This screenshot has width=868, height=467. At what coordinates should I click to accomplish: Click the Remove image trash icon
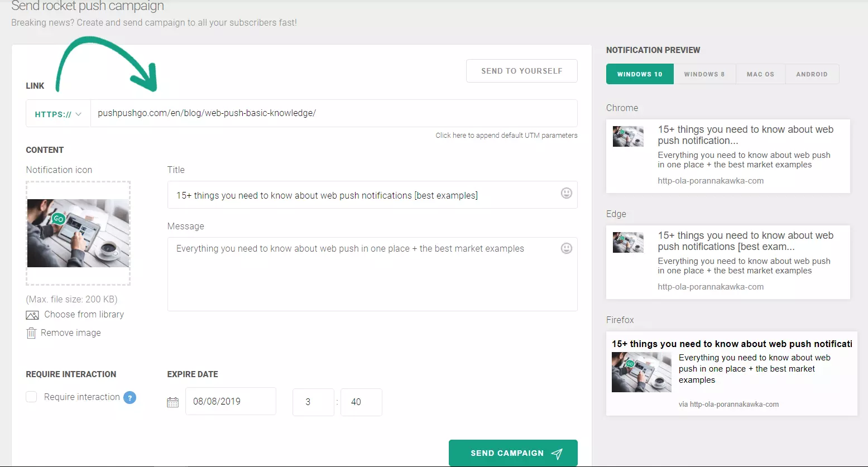point(31,333)
